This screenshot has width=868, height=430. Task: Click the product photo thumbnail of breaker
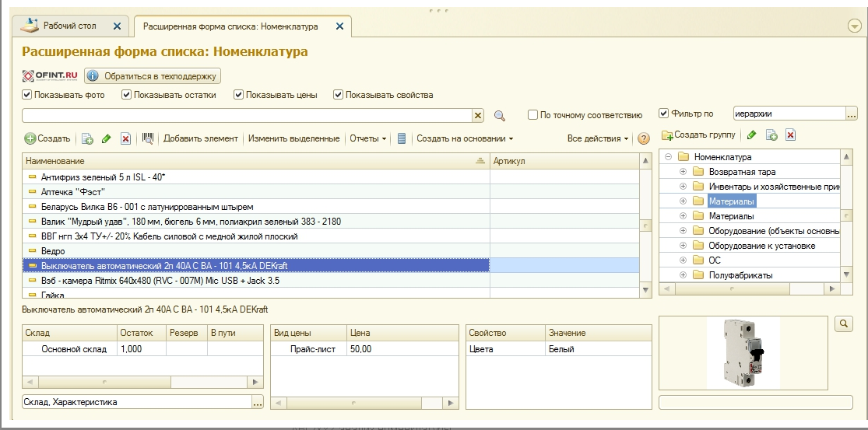point(743,352)
